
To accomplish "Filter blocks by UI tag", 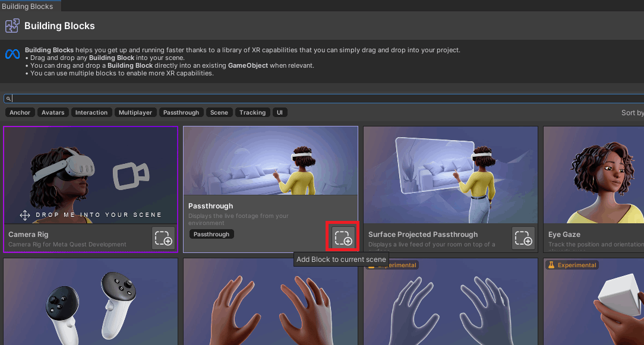I will [280, 113].
